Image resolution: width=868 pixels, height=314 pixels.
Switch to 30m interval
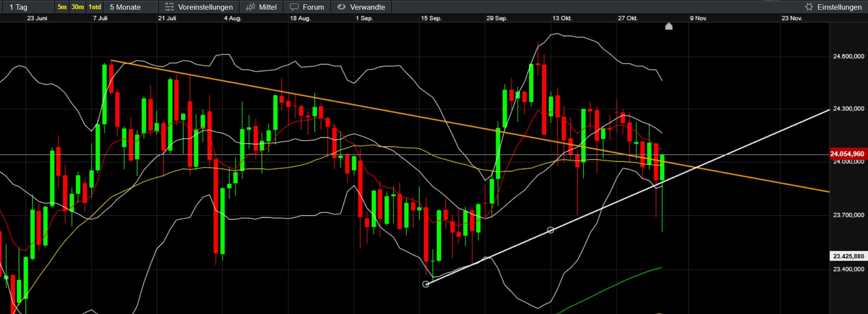click(78, 7)
